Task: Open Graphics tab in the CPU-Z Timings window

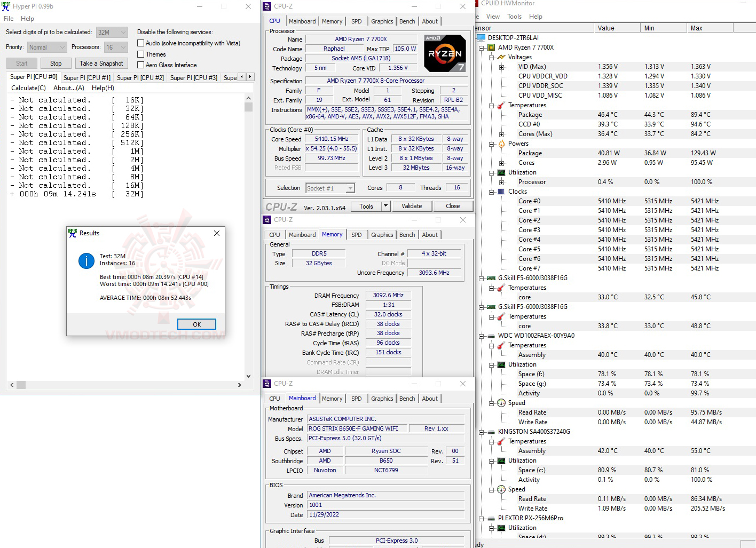Action: pos(382,235)
